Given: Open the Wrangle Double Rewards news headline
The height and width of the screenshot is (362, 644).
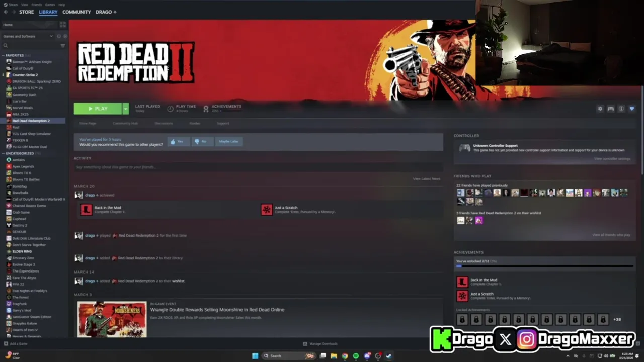Looking at the screenshot, I should point(217,310).
